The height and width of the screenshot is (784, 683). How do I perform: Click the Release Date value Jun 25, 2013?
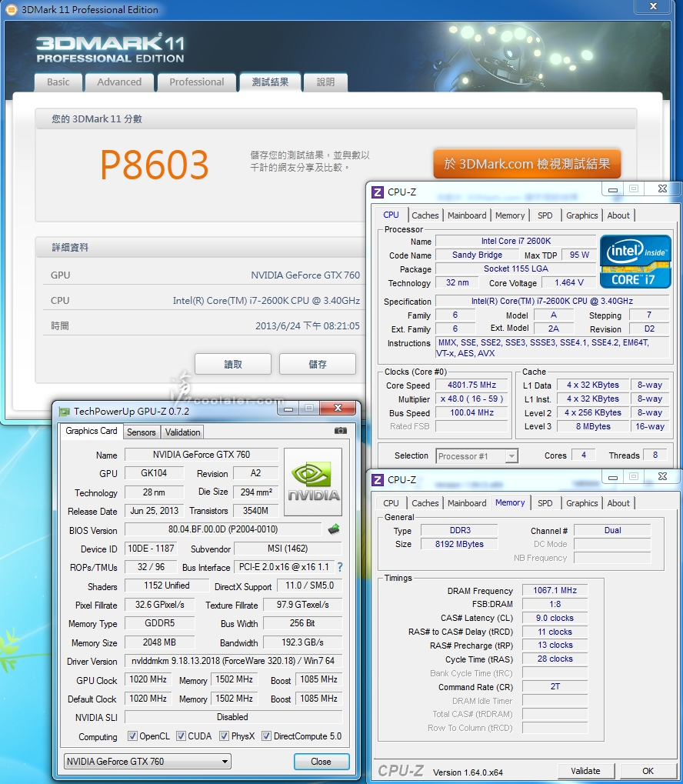(x=155, y=511)
